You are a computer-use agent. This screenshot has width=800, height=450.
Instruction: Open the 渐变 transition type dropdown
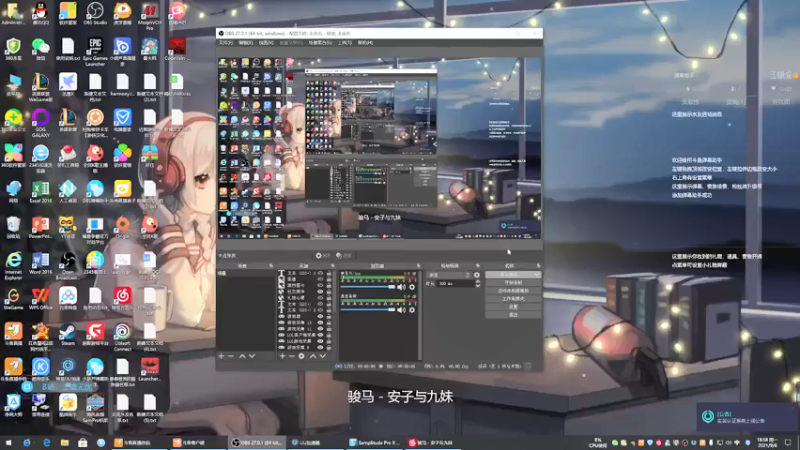449,275
